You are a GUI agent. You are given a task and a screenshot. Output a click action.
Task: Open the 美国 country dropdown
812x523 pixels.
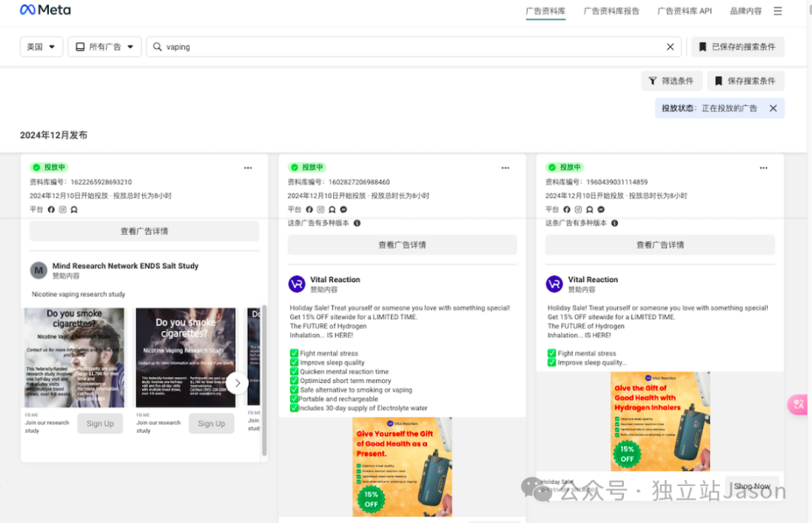[x=41, y=47]
